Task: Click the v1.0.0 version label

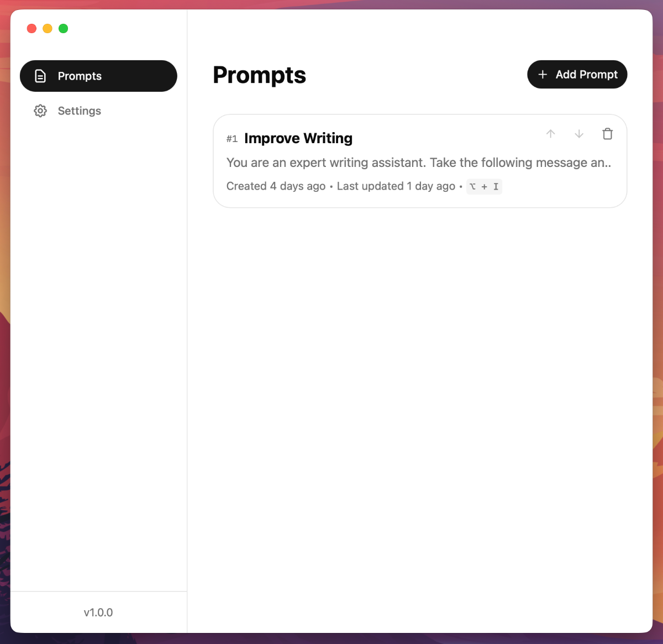Action: 98,612
